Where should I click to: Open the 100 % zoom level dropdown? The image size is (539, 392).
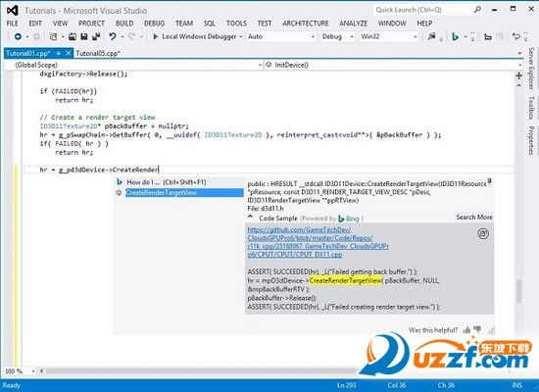[x=33, y=371]
